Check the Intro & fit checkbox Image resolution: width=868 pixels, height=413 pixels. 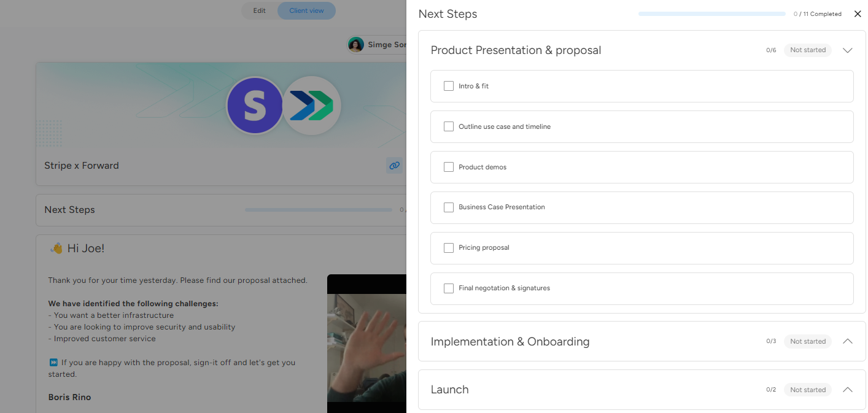pos(448,86)
